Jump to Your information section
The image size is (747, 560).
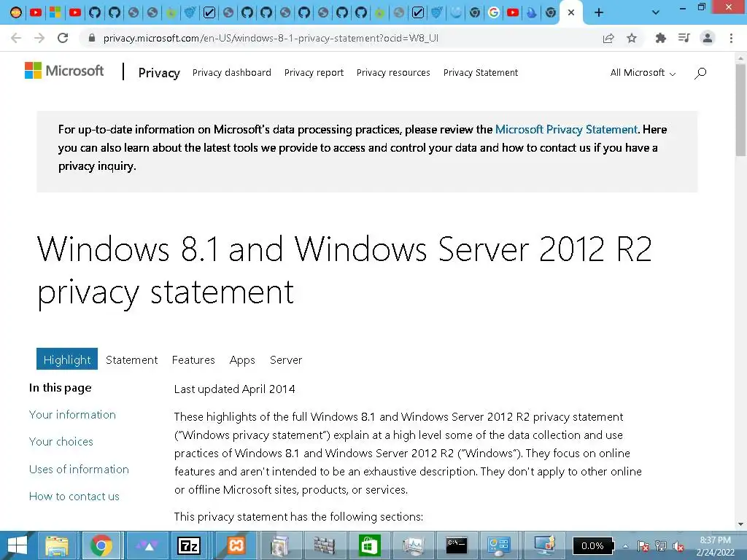click(x=72, y=414)
